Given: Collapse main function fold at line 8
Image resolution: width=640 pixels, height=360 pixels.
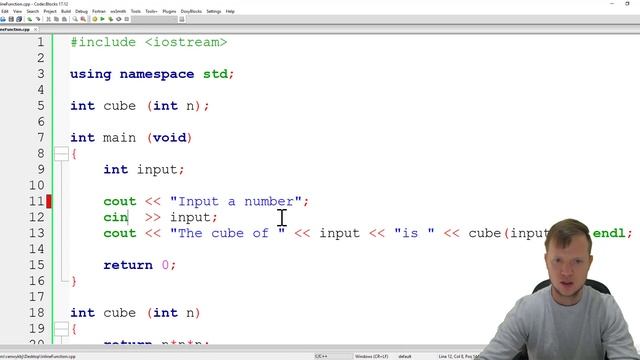Looking at the screenshot, I should [x=61, y=153].
